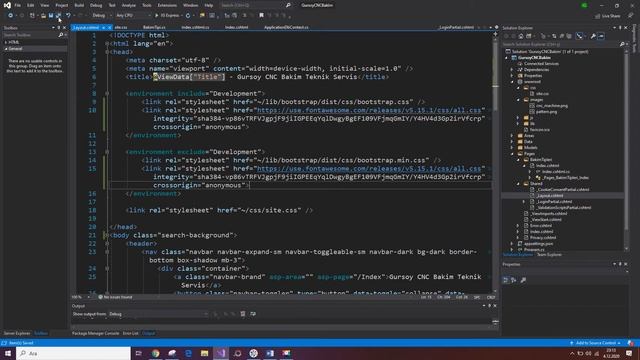Collapse the Shared folder in Solution Explorer
Screen dimensions: 640x360
tap(518, 184)
